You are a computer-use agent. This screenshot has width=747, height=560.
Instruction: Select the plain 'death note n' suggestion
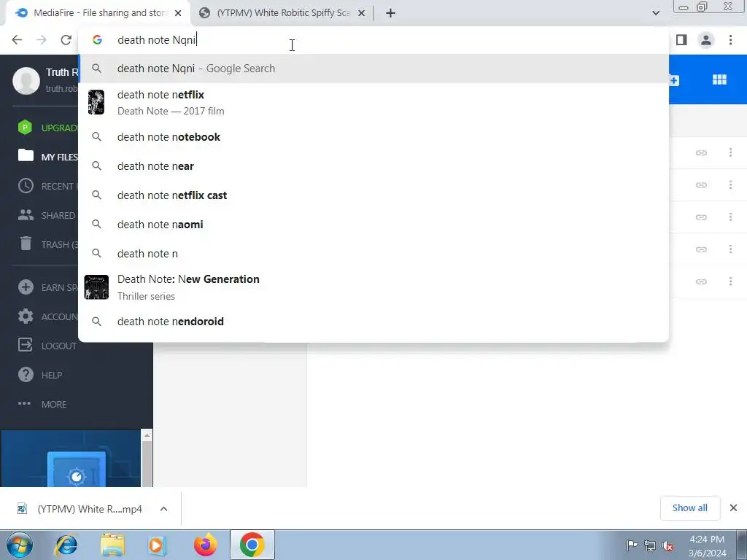373,253
